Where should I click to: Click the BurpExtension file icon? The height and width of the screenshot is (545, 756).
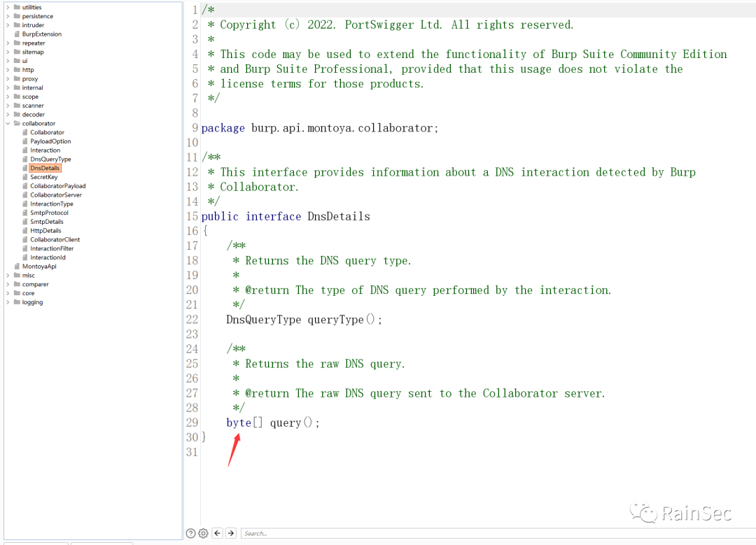coord(17,34)
